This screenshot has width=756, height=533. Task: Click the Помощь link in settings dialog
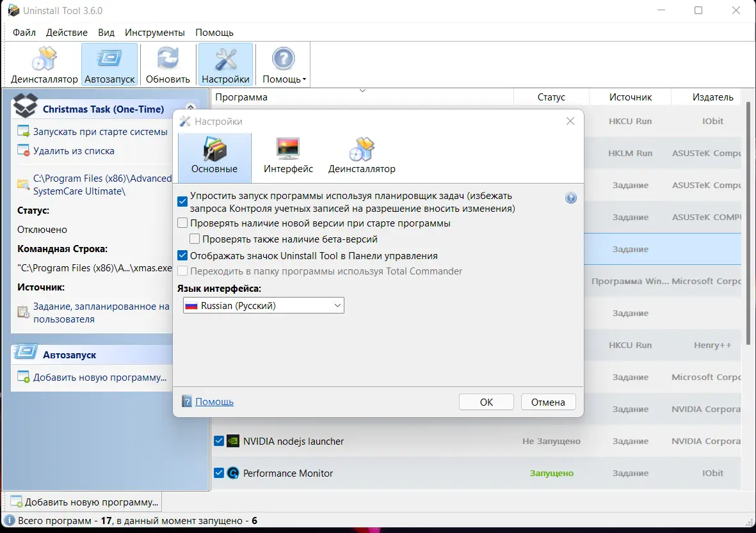[214, 401]
